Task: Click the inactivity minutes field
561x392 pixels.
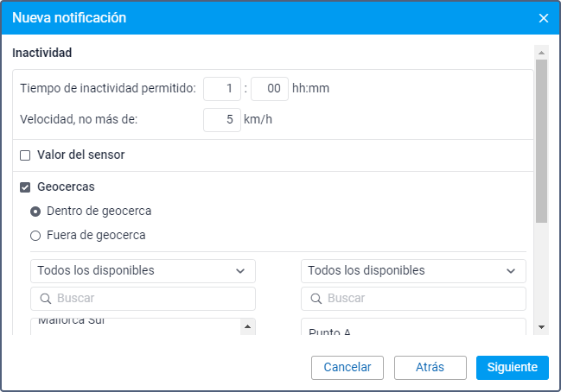Action: click(x=269, y=88)
